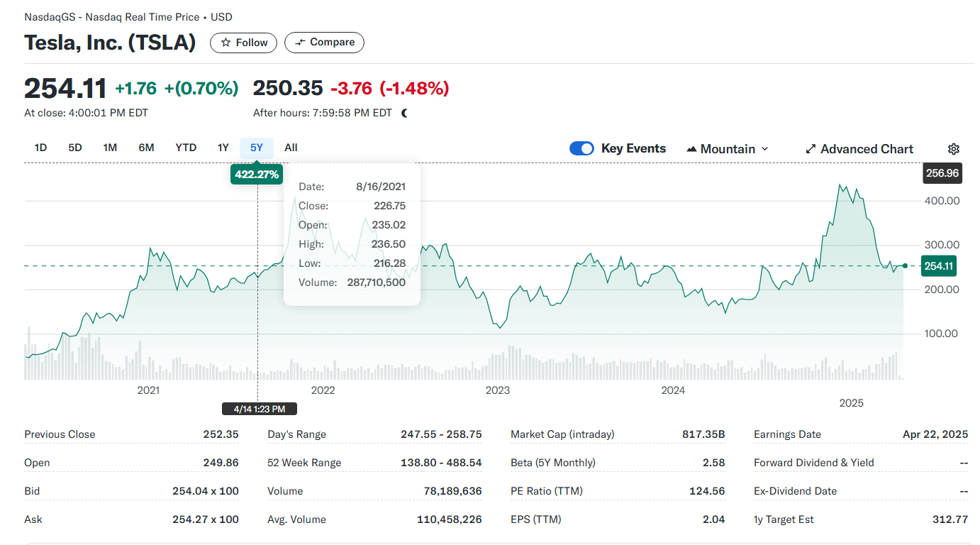Click the 4/14 1:23 PM crosshair label

pos(260,409)
